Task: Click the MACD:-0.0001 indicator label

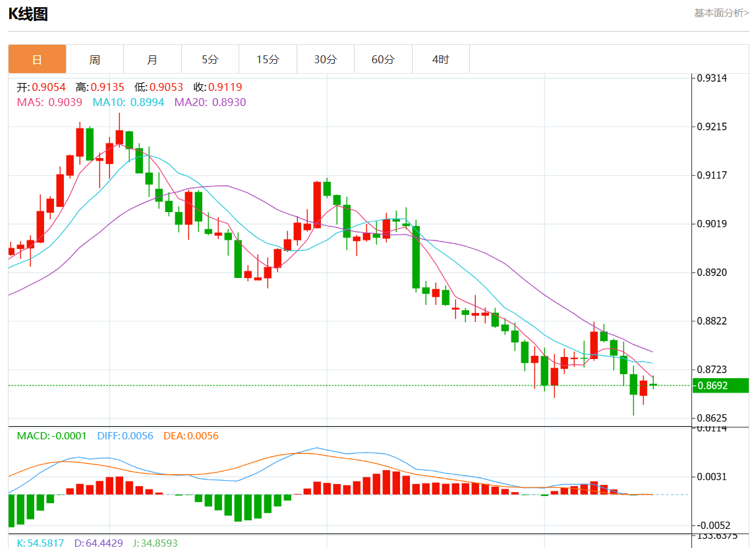Action: (51, 436)
